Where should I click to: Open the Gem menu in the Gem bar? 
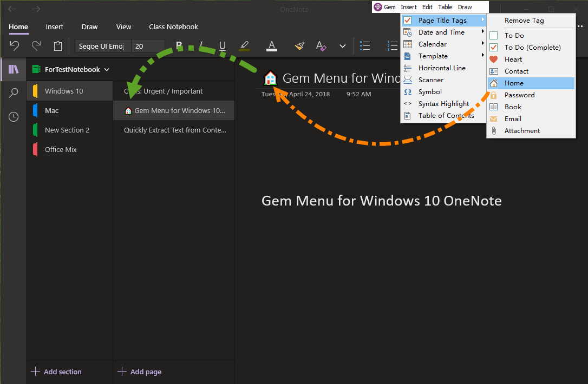click(385, 7)
